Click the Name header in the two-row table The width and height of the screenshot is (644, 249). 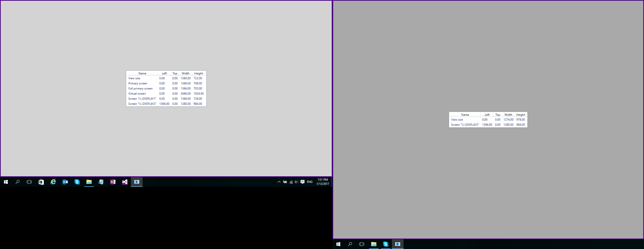point(465,115)
